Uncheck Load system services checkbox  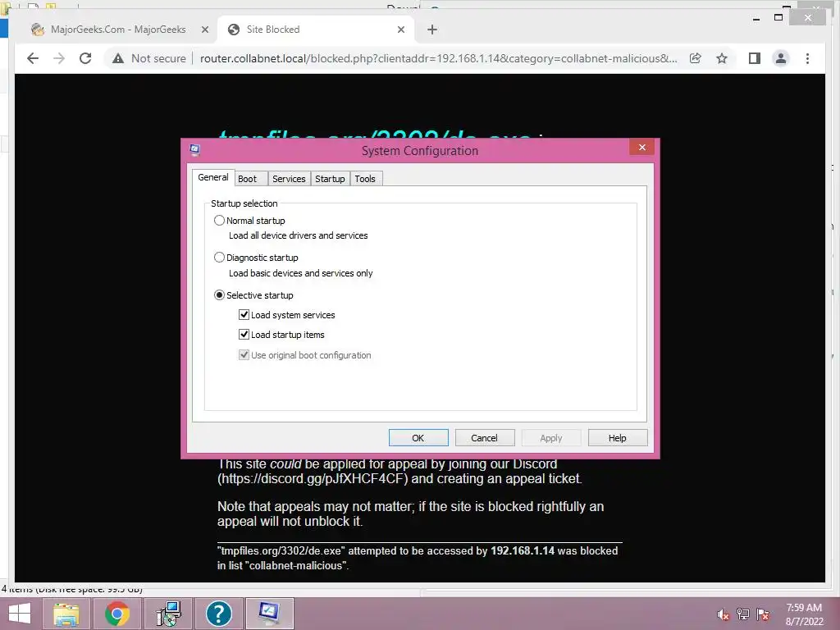coord(244,315)
